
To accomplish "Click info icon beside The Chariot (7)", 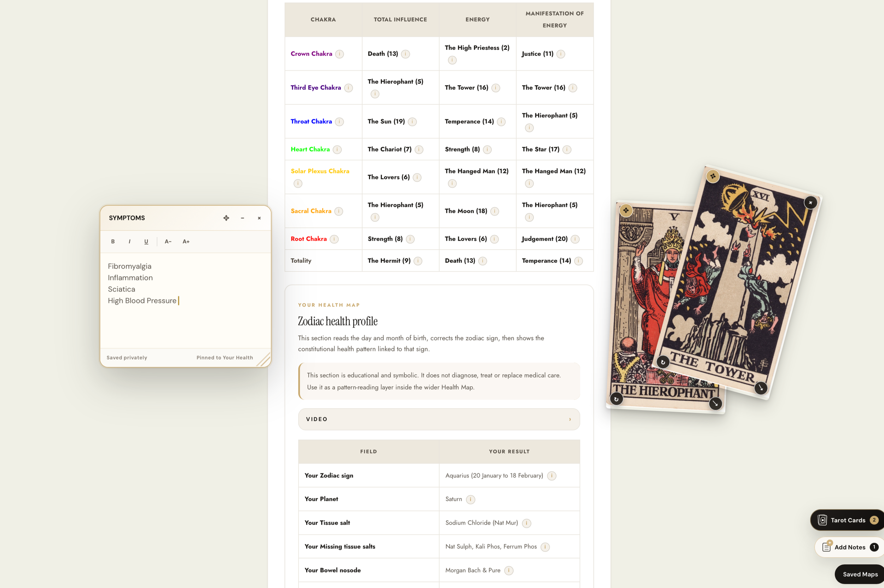I will pos(419,149).
